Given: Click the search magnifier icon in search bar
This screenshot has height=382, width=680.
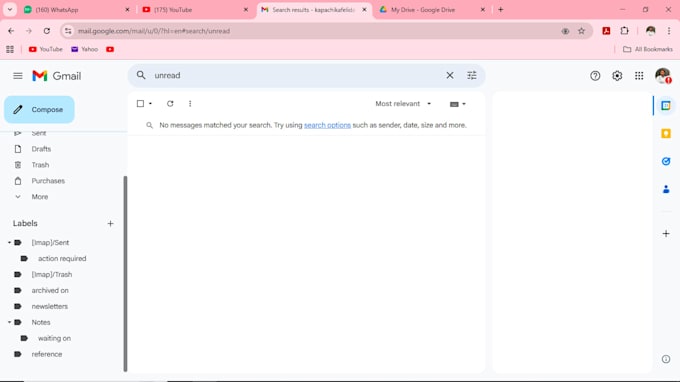Looking at the screenshot, I should (141, 75).
